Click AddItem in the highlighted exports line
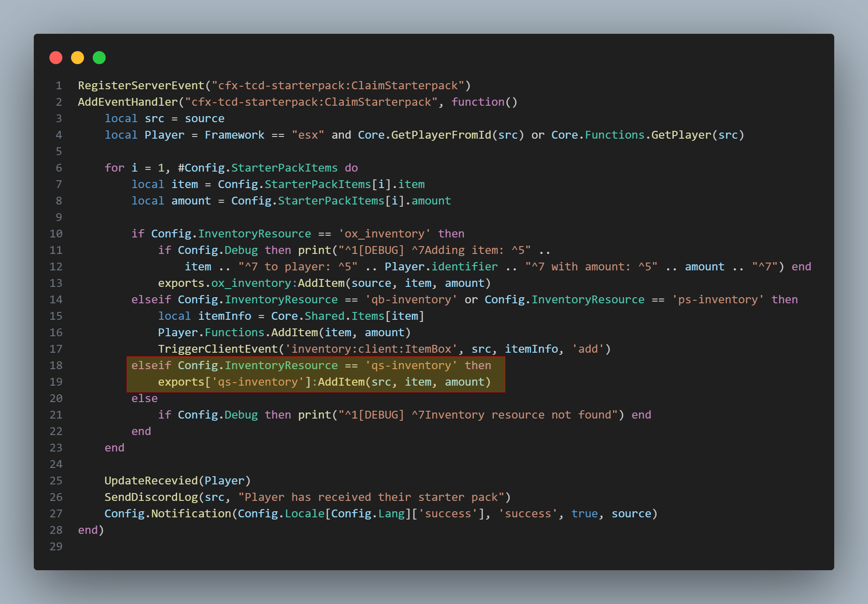This screenshot has width=868, height=604. [x=341, y=382]
